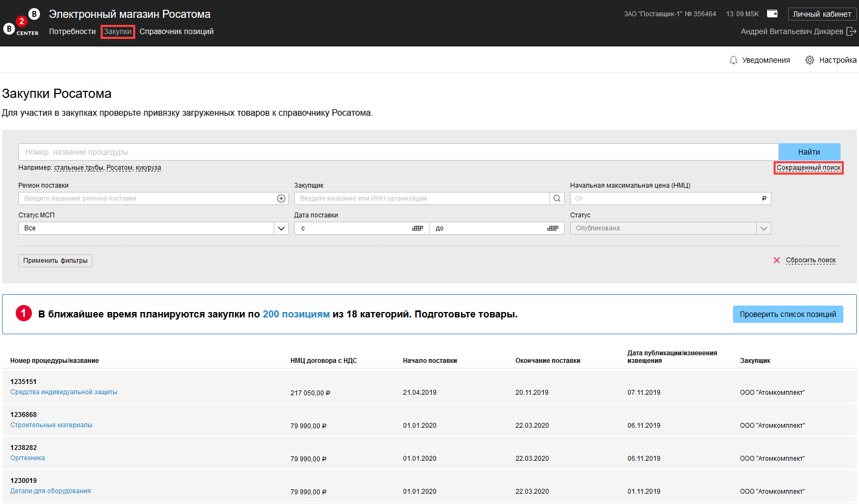Click Проверить список позиций button

click(788, 314)
